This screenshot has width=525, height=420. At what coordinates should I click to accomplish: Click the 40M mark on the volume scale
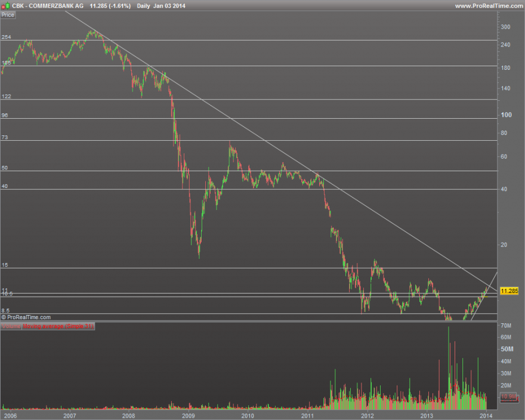(506, 362)
